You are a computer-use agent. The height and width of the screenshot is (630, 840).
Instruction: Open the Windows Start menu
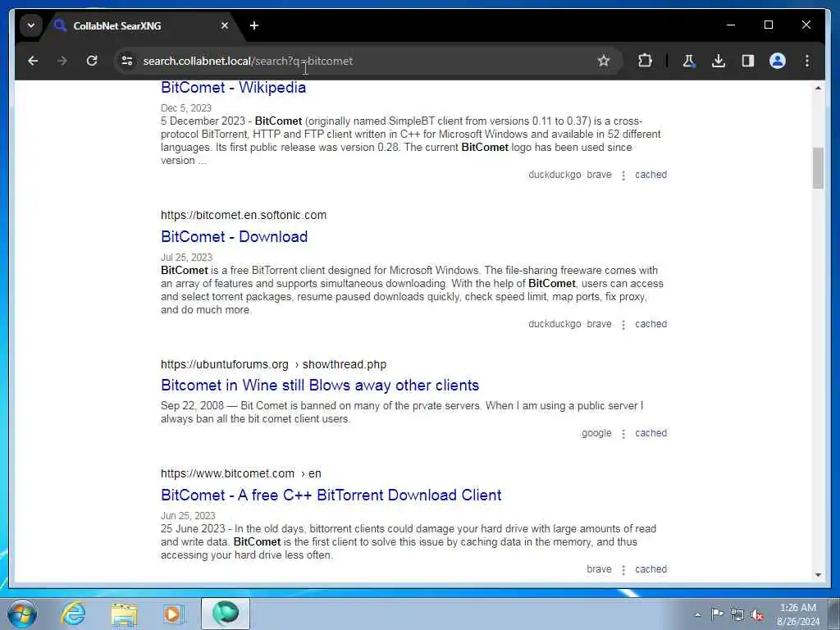point(22,614)
